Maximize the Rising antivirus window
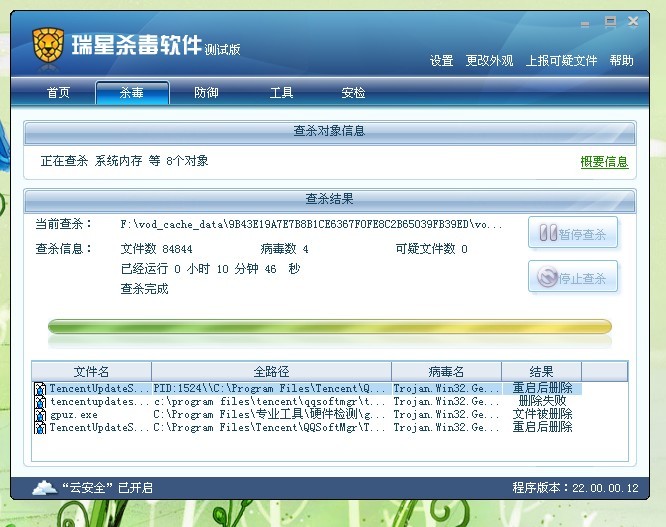The height and width of the screenshot is (527, 666). click(x=610, y=21)
